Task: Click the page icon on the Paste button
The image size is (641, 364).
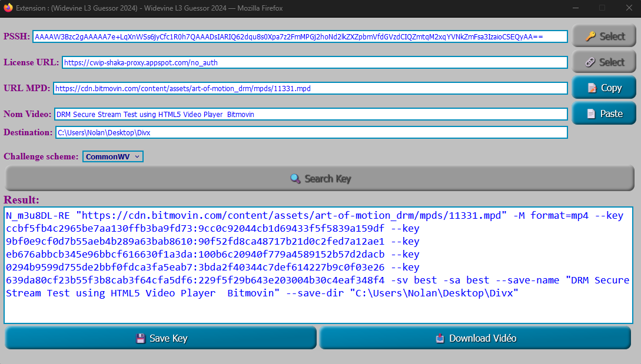Action: coord(591,113)
